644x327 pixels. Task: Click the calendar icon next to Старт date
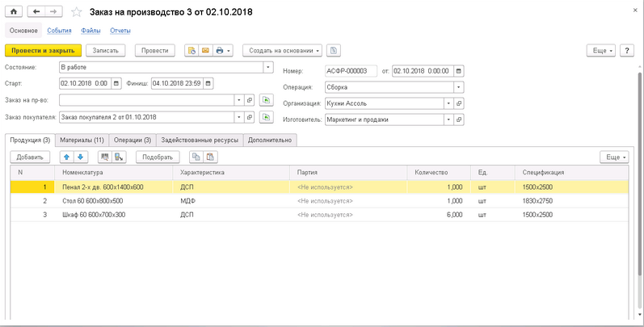tap(118, 82)
